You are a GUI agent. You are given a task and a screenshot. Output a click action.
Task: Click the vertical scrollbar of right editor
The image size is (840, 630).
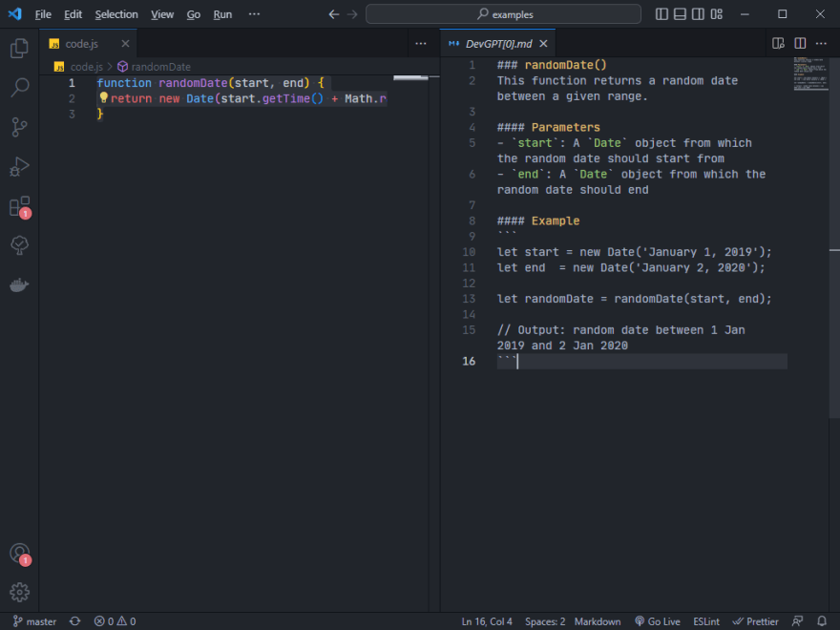pos(834,238)
